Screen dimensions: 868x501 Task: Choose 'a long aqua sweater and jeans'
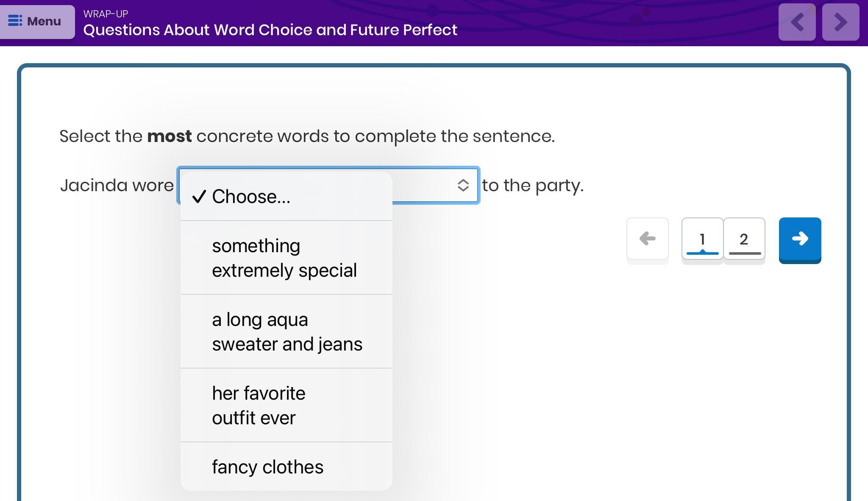pos(287,331)
